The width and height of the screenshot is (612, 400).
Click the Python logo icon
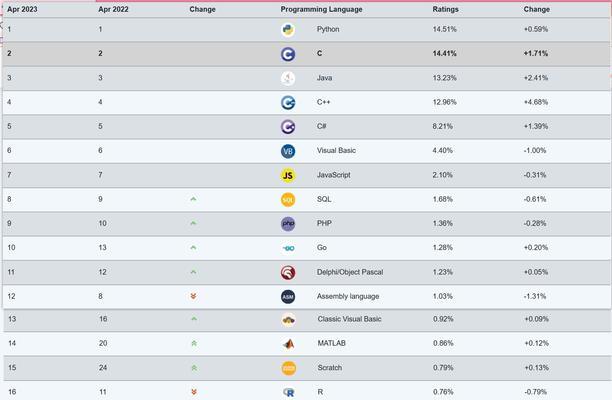tap(288, 30)
